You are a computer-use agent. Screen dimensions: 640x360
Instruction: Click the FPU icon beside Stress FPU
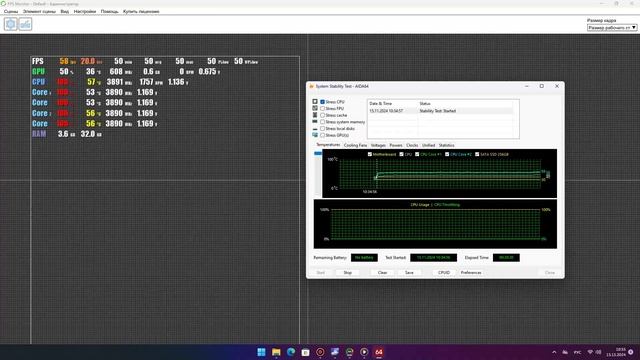[315, 108]
